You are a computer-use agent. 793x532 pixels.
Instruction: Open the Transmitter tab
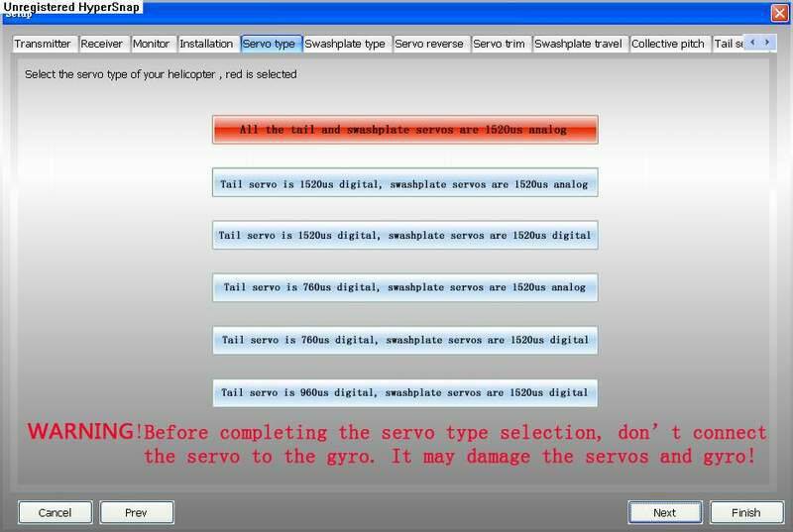click(43, 44)
